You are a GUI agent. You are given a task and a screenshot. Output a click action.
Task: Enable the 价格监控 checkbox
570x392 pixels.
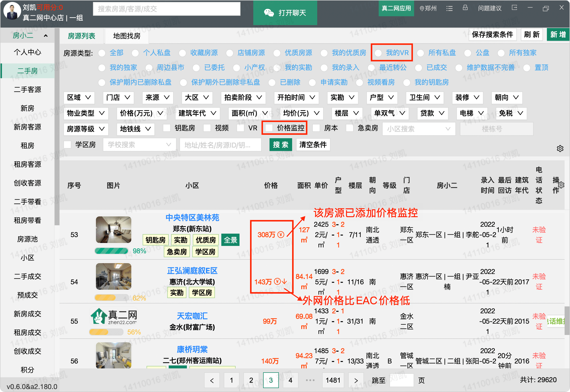click(269, 128)
